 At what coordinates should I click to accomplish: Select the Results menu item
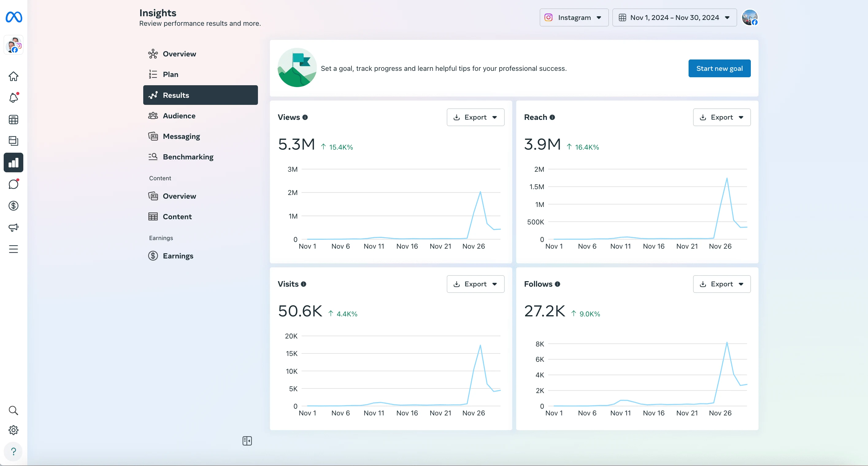201,95
